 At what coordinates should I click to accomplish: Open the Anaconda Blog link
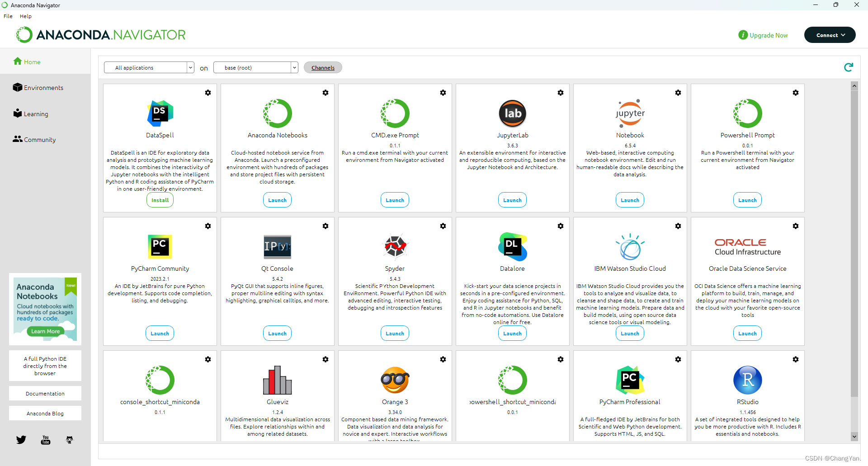tap(45, 414)
